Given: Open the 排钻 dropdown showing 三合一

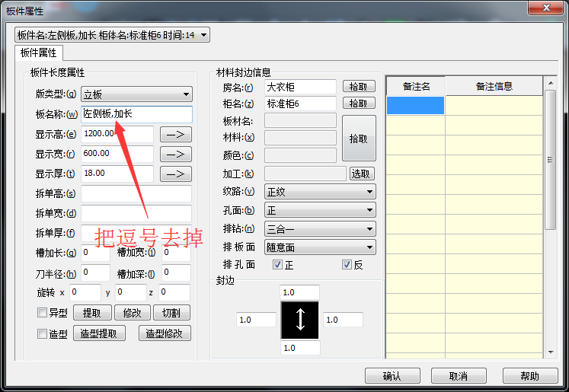Looking at the screenshot, I should 319,229.
